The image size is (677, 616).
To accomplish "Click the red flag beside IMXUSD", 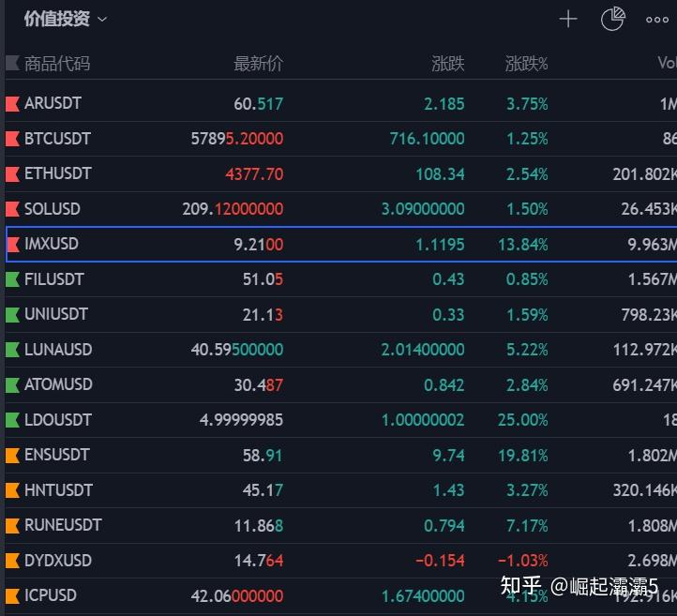I will [x=14, y=245].
